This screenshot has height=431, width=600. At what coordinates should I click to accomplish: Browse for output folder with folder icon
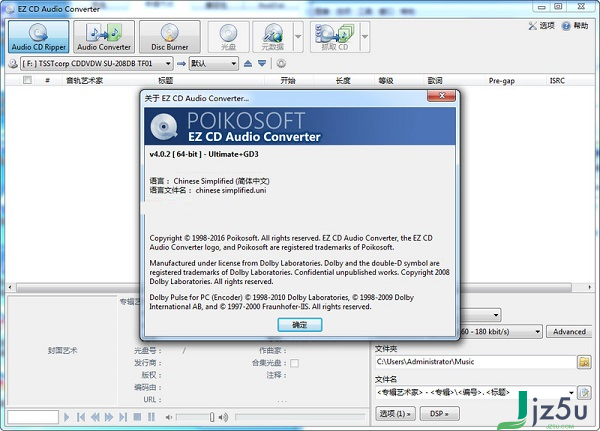coord(584,362)
